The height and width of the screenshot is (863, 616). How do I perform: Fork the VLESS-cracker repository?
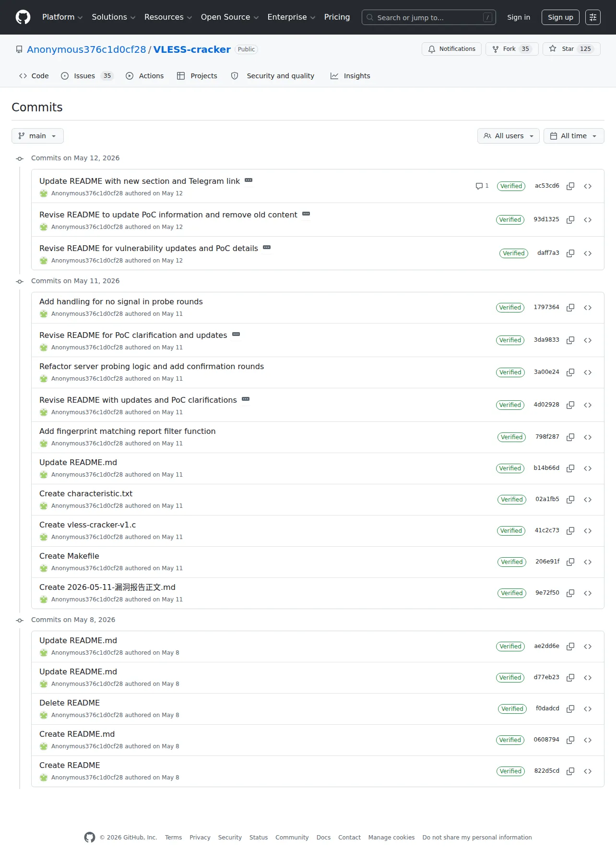[512, 49]
